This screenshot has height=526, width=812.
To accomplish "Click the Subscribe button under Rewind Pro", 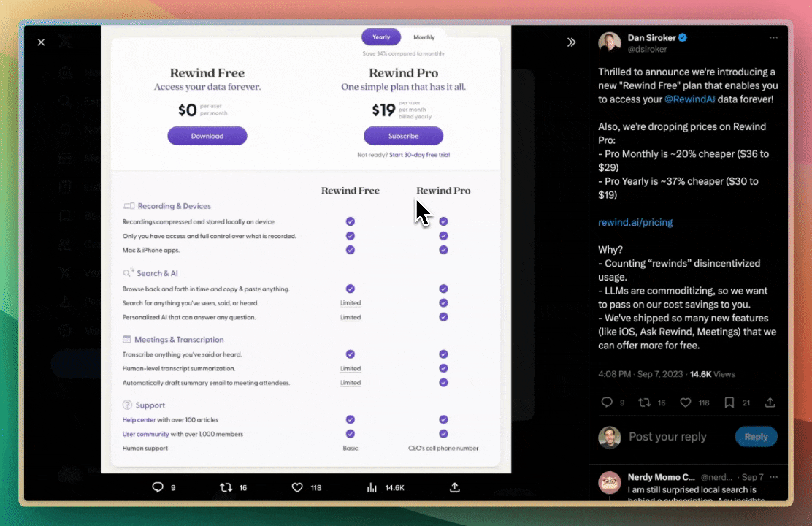I will click(403, 136).
